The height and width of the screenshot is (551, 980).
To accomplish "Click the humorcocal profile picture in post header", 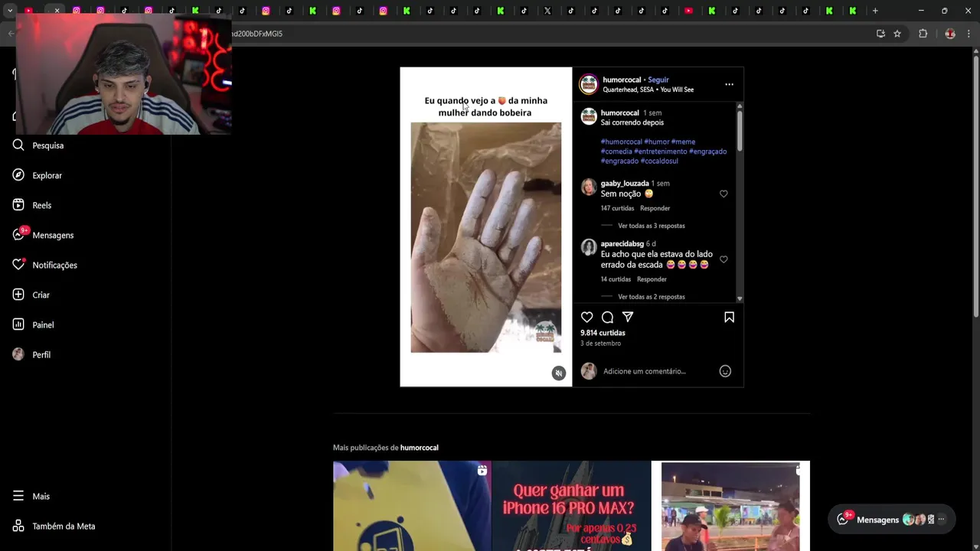I will [x=588, y=84].
